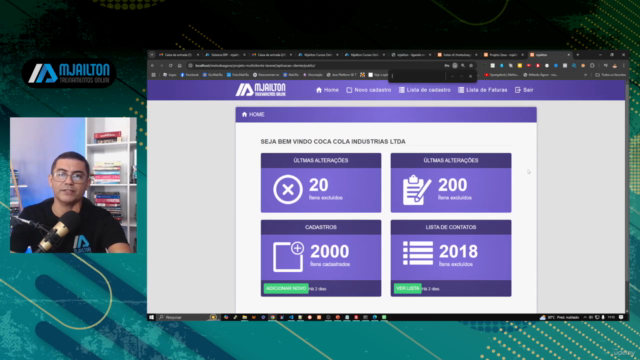Open the tab search dropdown arrow
The height and width of the screenshot is (360, 640).
(152, 55)
